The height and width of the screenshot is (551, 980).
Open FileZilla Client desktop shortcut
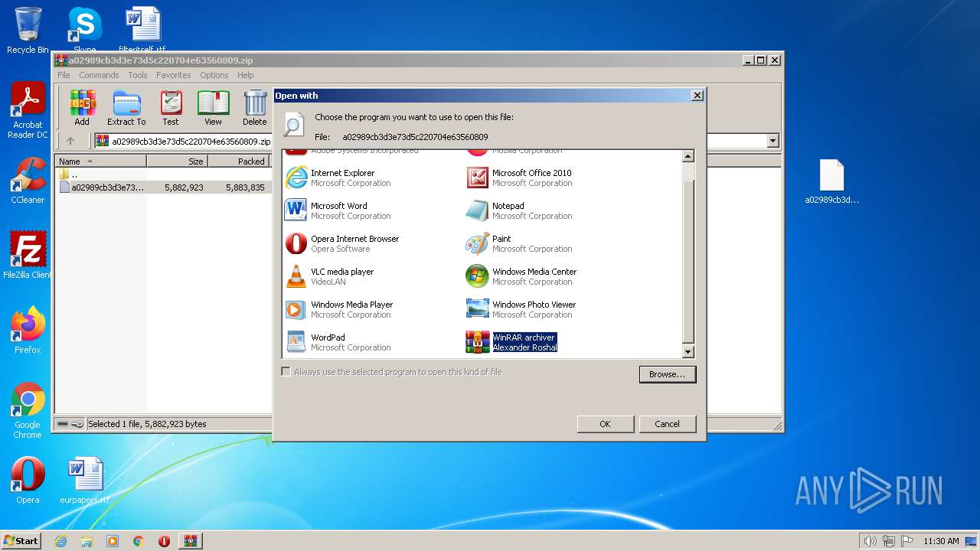click(x=28, y=256)
